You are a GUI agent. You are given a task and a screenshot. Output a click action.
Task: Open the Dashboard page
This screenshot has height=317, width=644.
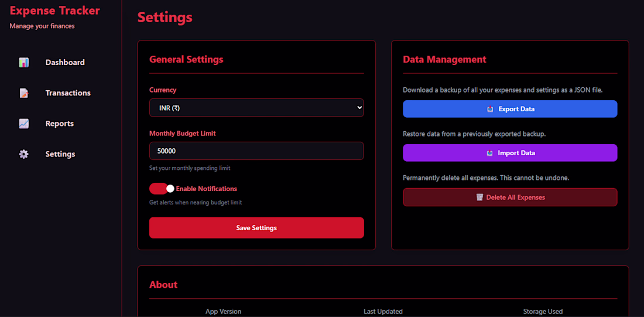coord(65,63)
